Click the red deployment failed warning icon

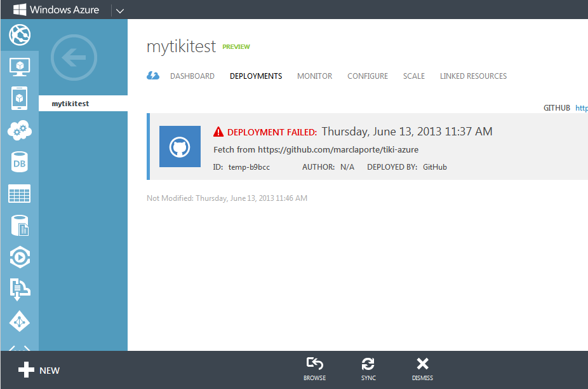click(x=218, y=132)
